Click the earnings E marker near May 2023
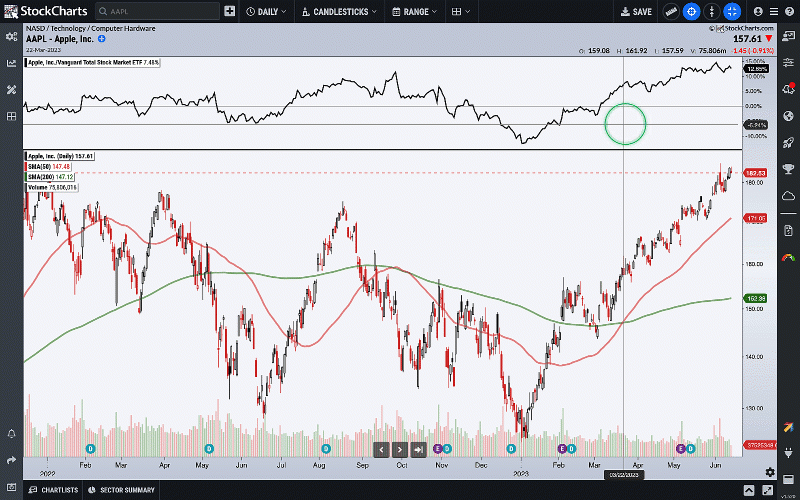The width and height of the screenshot is (800, 500). (x=681, y=449)
